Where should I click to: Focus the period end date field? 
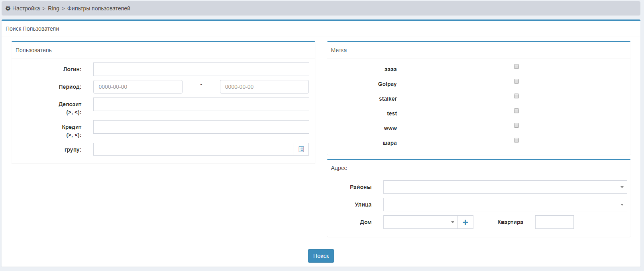pyautogui.click(x=264, y=87)
